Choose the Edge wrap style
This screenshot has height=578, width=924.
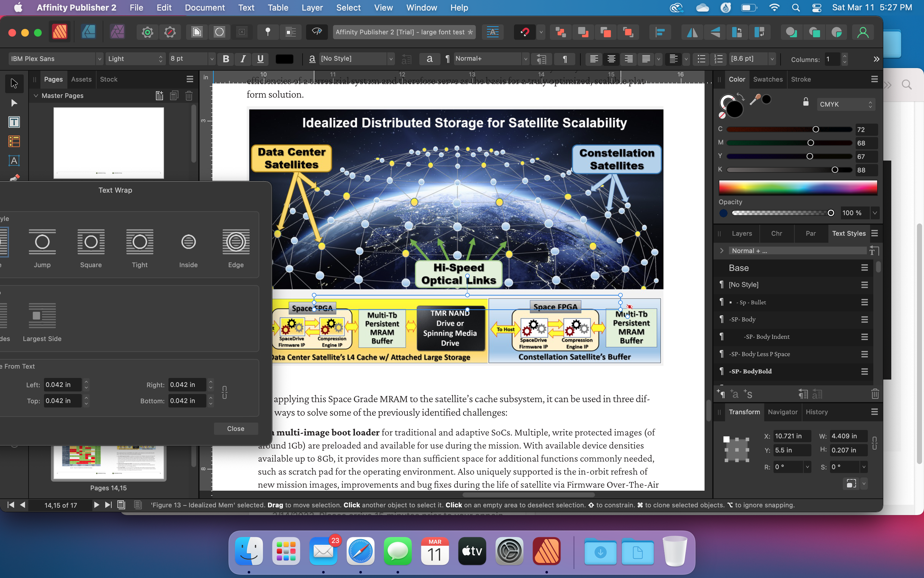tap(236, 248)
